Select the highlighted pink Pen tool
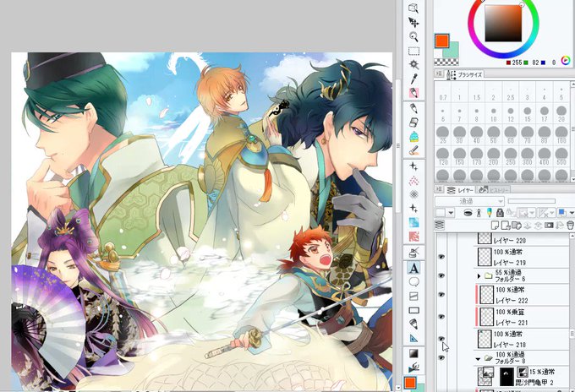Screen dimensions: 575x392 tap(413, 93)
